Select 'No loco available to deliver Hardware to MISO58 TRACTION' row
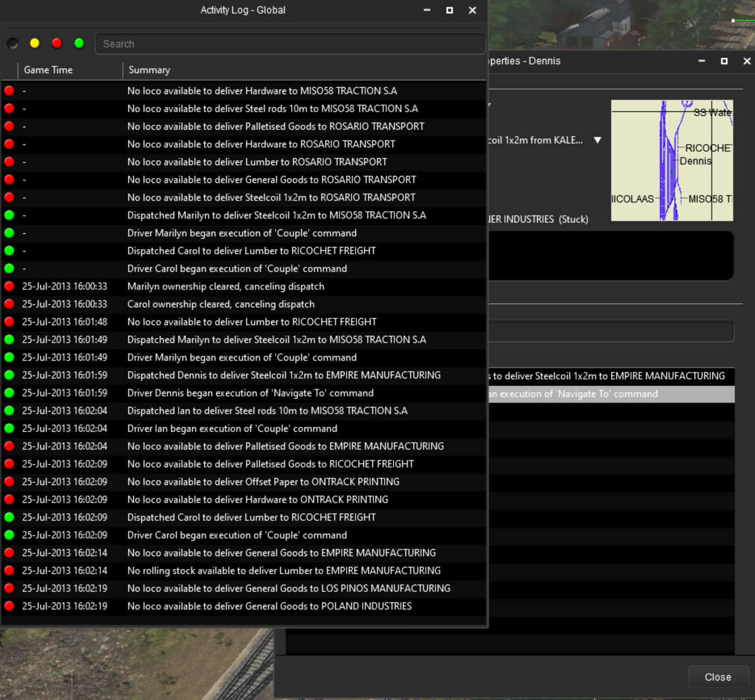The image size is (755, 700). coord(243,91)
